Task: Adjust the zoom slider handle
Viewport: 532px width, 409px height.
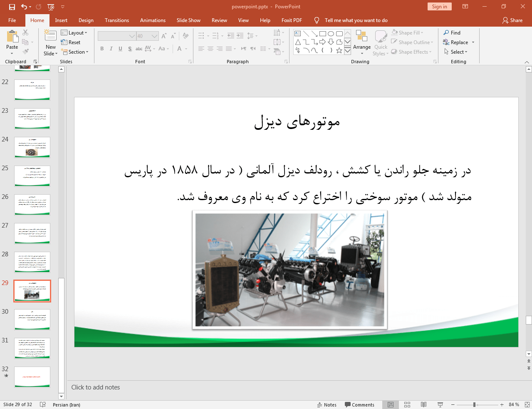Action: [x=474, y=404]
